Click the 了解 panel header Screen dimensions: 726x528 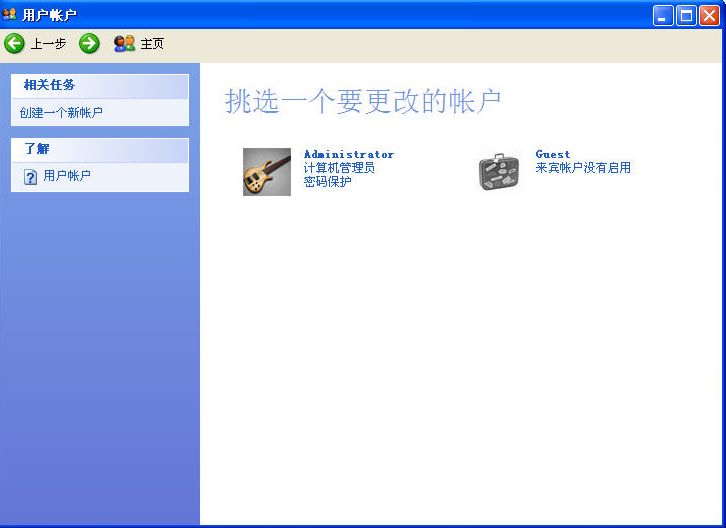pos(100,150)
